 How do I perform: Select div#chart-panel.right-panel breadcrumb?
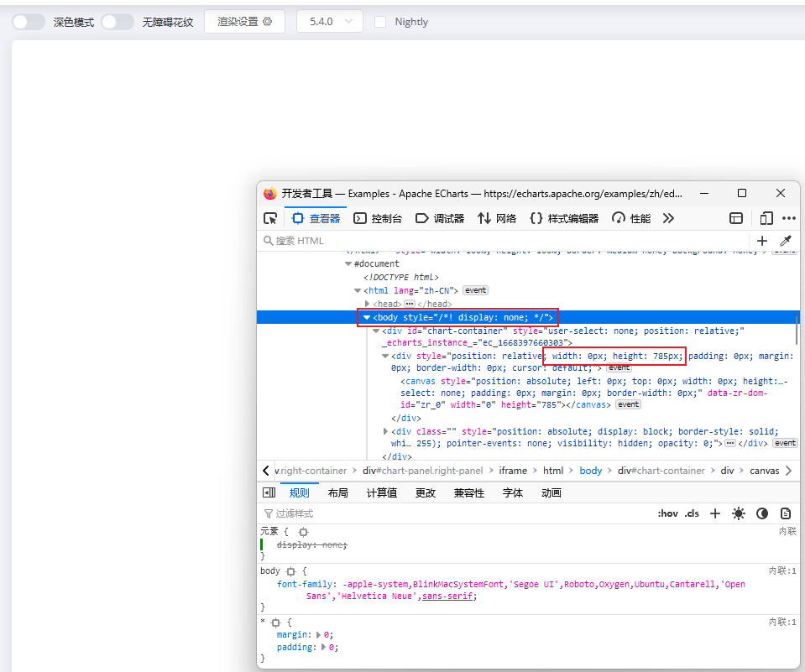coord(422,471)
